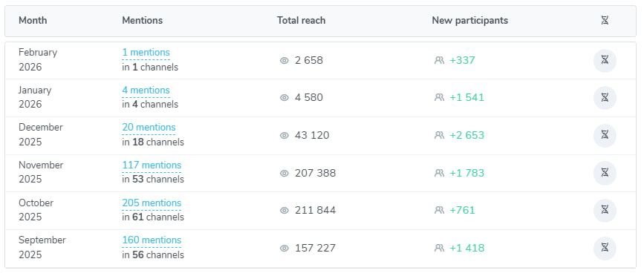Image resolution: width=644 pixels, height=276 pixels.
Task: Click the '+337' new participants value
Action: click(x=462, y=61)
